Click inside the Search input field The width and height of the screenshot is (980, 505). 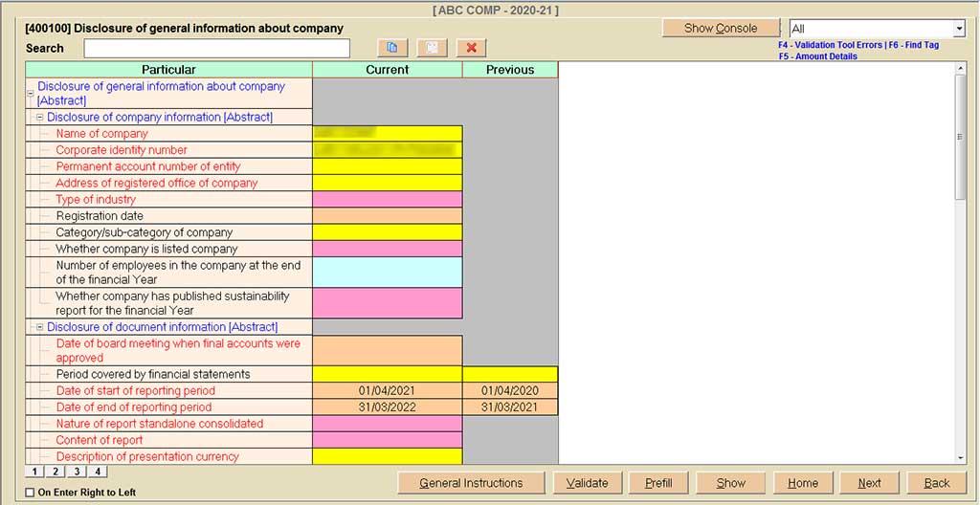(217, 48)
